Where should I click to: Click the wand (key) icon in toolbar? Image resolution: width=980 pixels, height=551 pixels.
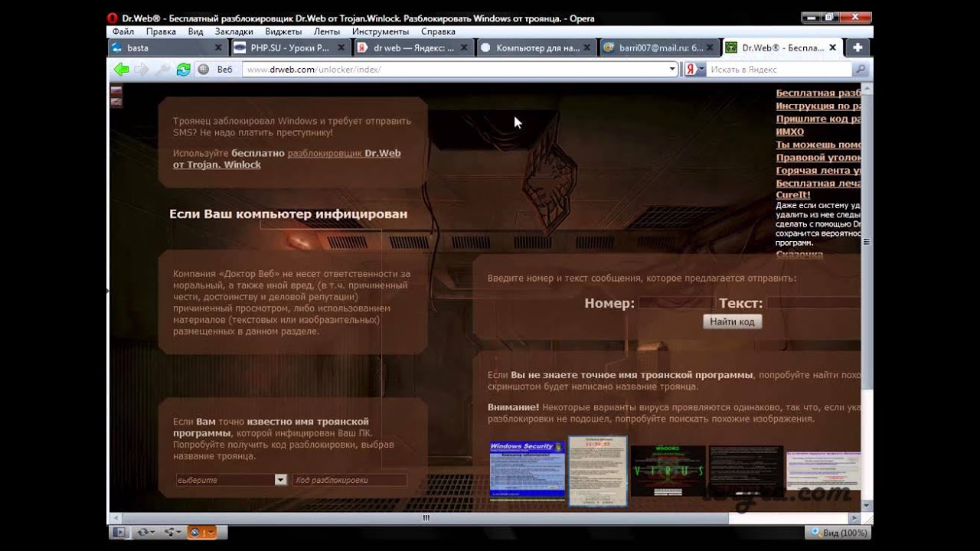(x=162, y=69)
